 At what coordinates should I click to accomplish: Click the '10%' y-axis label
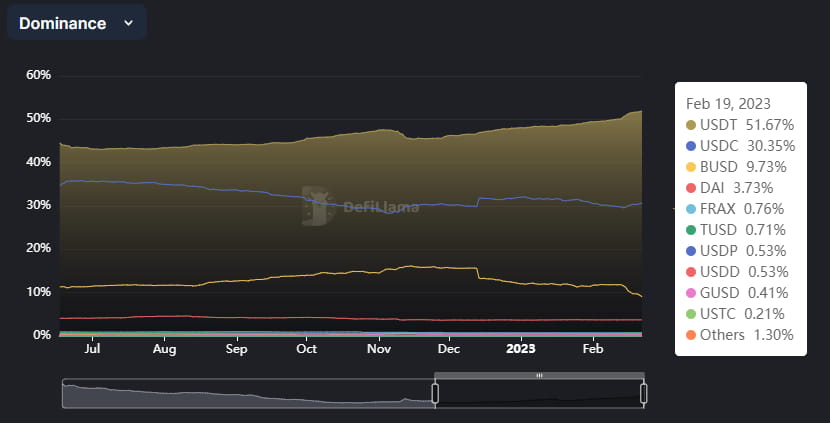coord(39,292)
